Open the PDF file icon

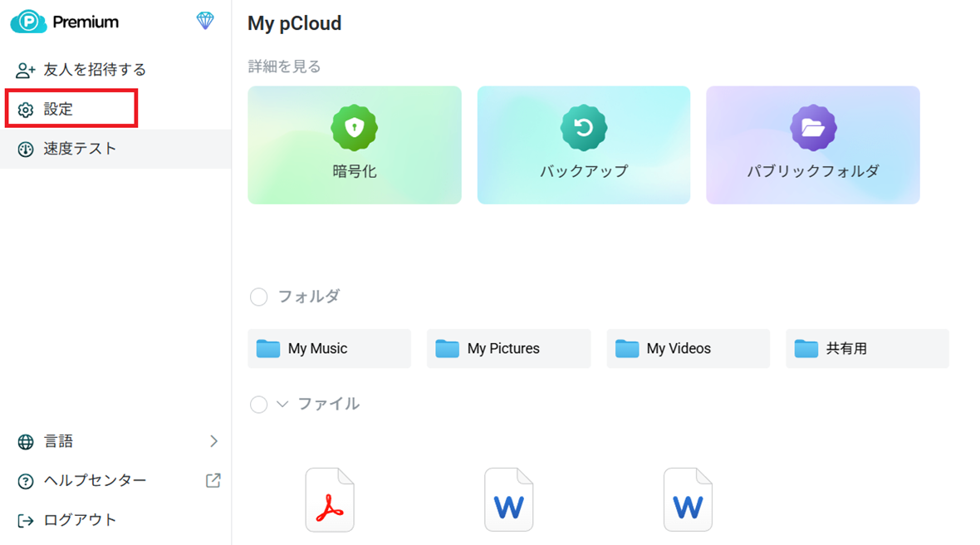click(330, 500)
